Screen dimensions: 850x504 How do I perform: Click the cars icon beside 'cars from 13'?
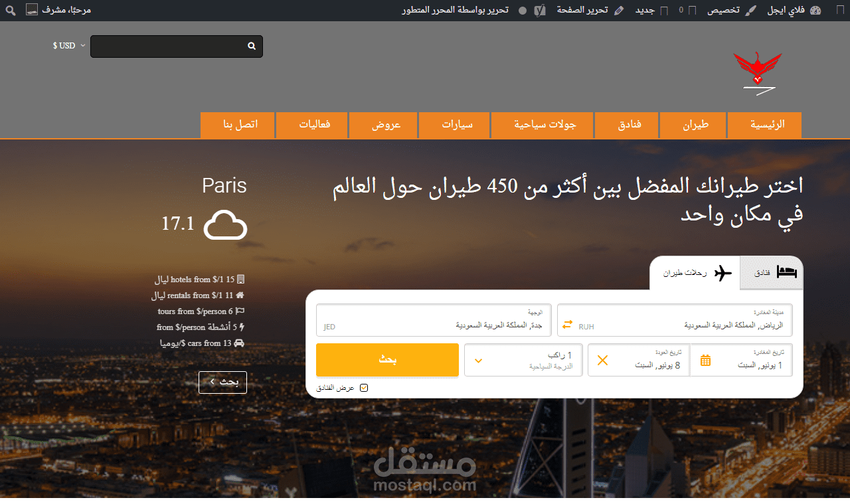click(x=240, y=343)
